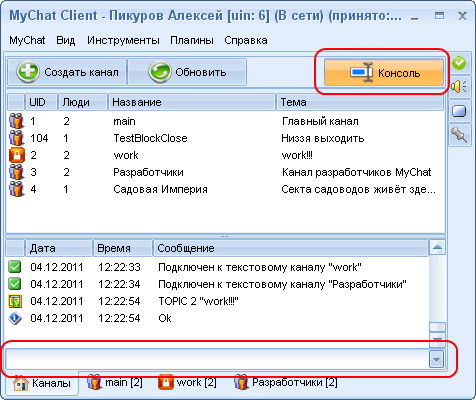The height and width of the screenshot is (400, 476).
Task: Click the horizontal splitter between the panels
Action: [225, 236]
